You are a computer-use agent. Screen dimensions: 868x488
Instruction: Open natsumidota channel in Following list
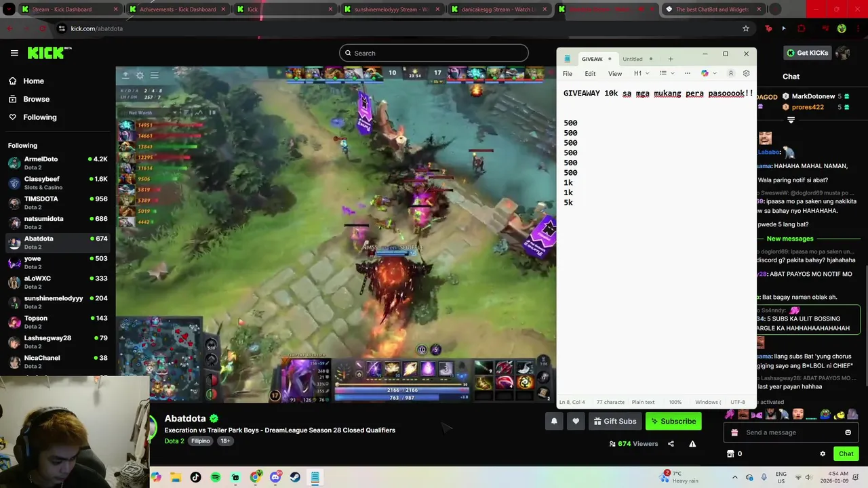pyautogui.click(x=58, y=222)
